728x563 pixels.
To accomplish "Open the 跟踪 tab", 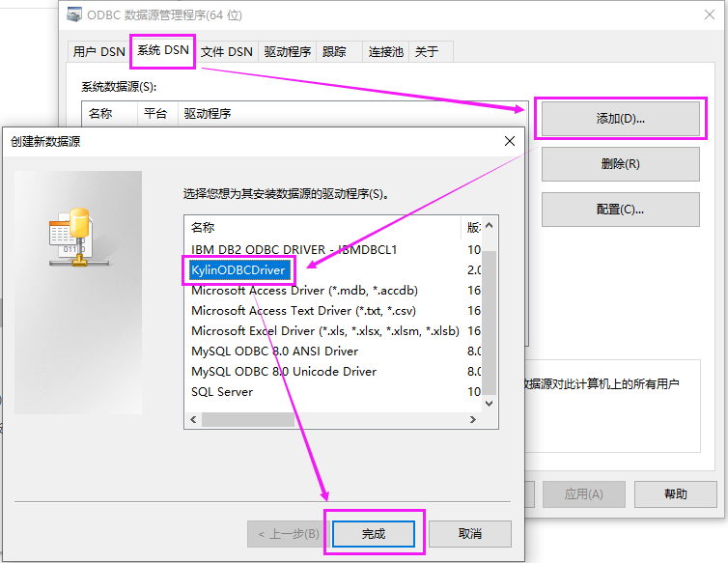I will pyautogui.click(x=340, y=51).
